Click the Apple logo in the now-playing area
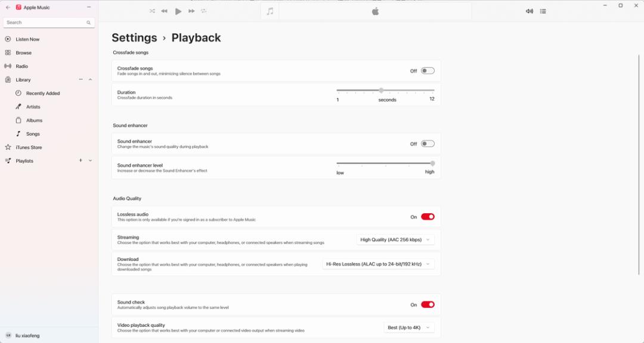The height and width of the screenshot is (343, 644). pos(376,11)
